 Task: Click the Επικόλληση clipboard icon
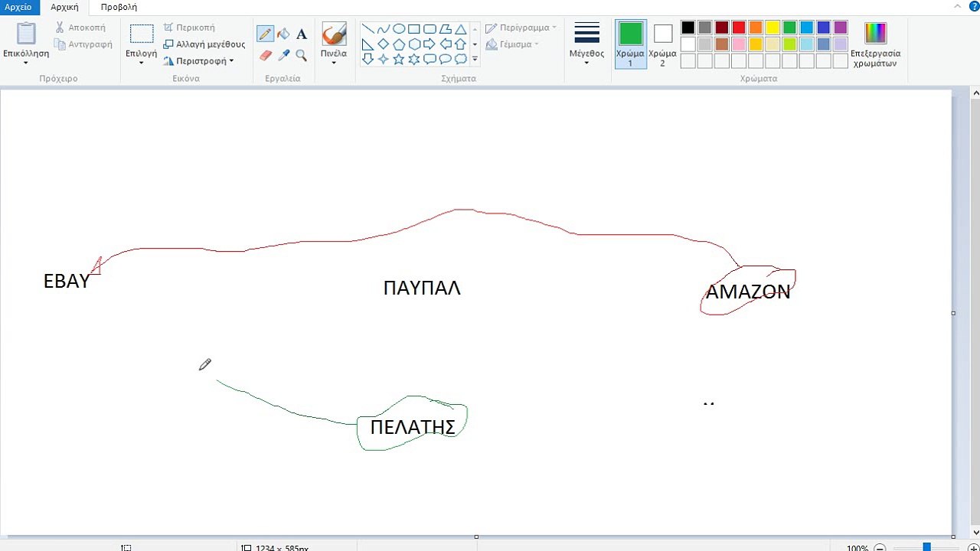point(26,34)
